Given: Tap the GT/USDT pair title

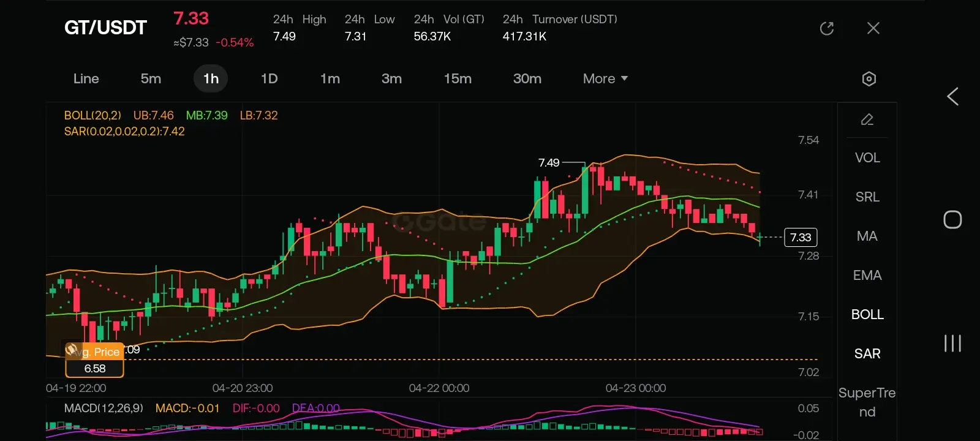Looking at the screenshot, I should point(105,28).
